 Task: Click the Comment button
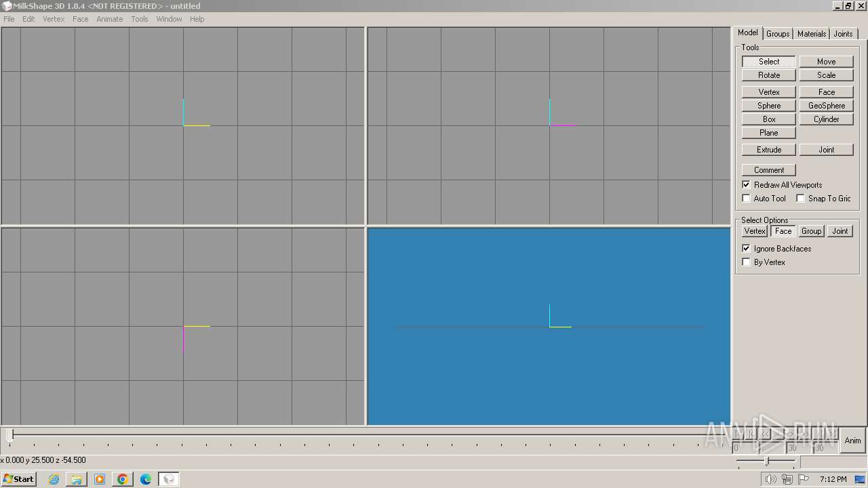(769, 170)
